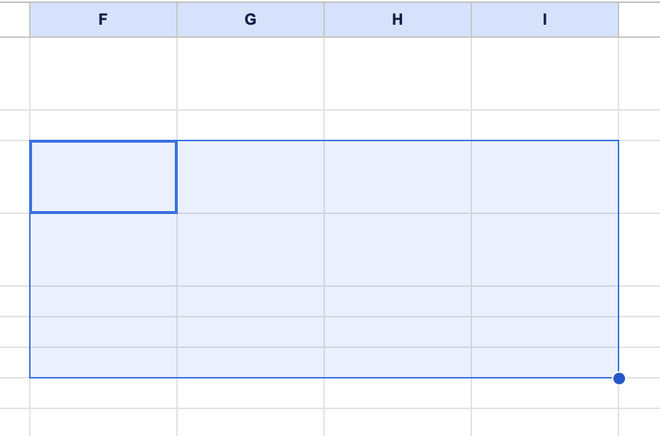Select column F cell in the selection's last row
660x436 pixels.
pyautogui.click(x=103, y=362)
